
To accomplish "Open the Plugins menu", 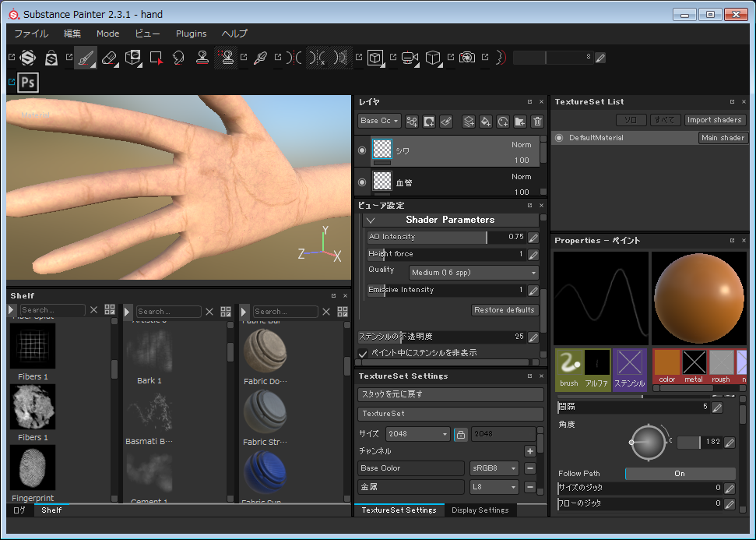I will (x=191, y=34).
